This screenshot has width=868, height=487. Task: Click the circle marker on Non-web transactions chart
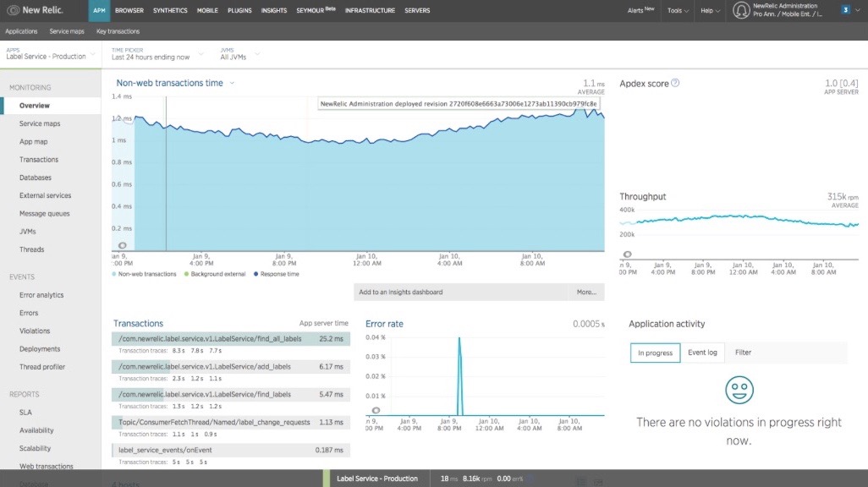click(x=123, y=245)
